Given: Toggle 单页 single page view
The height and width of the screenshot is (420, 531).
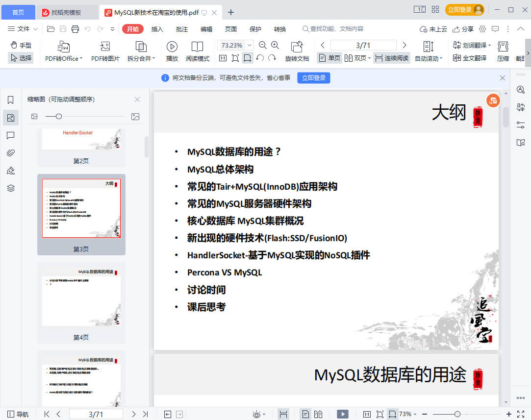Looking at the screenshot, I should point(329,58).
